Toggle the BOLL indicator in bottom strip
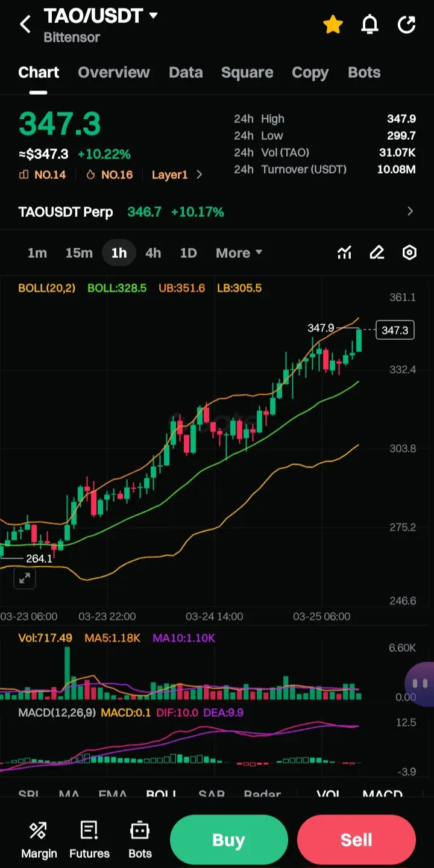Image resolution: width=434 pixels, height=868 pixels. (x=162, y=795)
